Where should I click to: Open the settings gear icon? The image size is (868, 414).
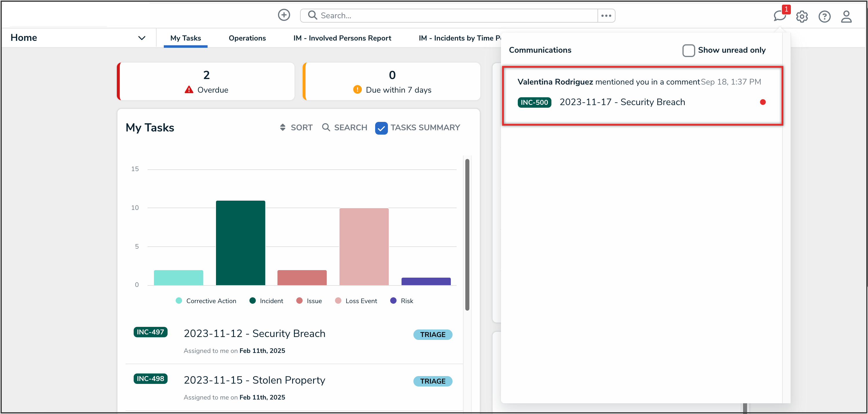tap(802, 17)
